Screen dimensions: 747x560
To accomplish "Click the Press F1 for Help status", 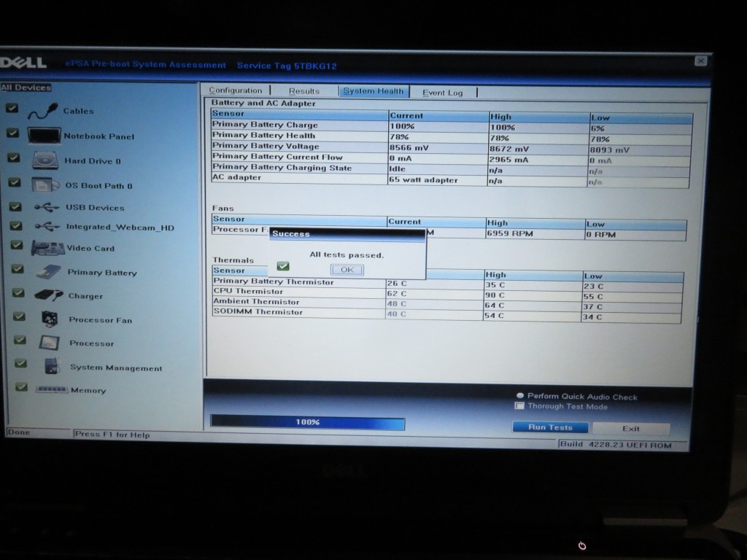I will [112, 435].
